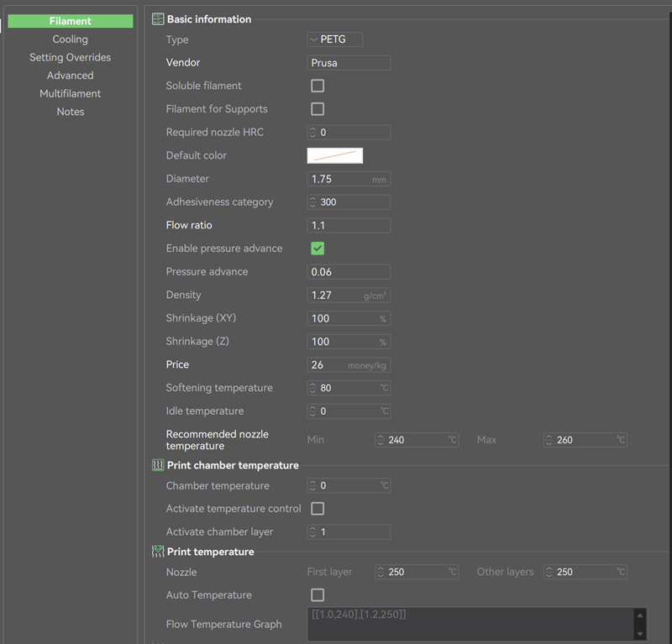Viewport: 672px width, 644px height.
Task: Click the Softening temperature spinner arrows
Action: pos(313,388)
